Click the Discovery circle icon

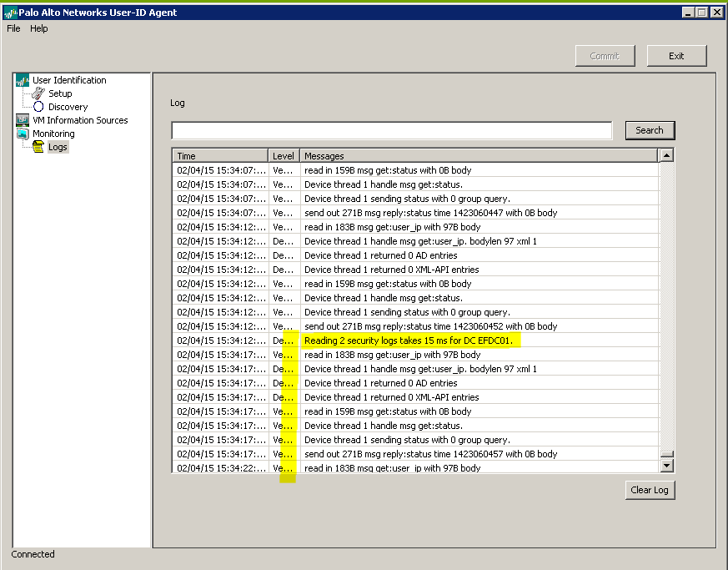click(x=38, y=107)
